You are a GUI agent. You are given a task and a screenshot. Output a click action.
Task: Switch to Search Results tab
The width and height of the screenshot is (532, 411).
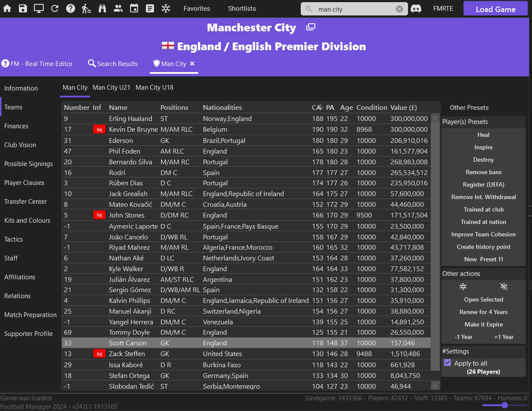tap(113, 63)
